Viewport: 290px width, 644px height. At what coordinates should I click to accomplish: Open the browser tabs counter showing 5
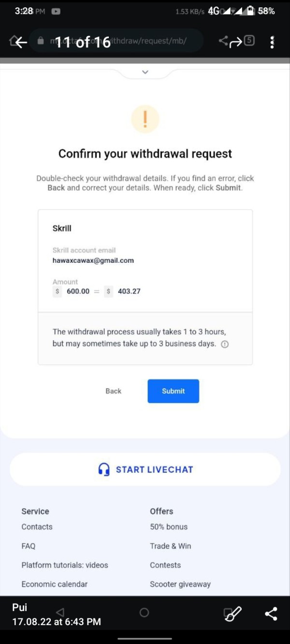click(x=249, y=41)
